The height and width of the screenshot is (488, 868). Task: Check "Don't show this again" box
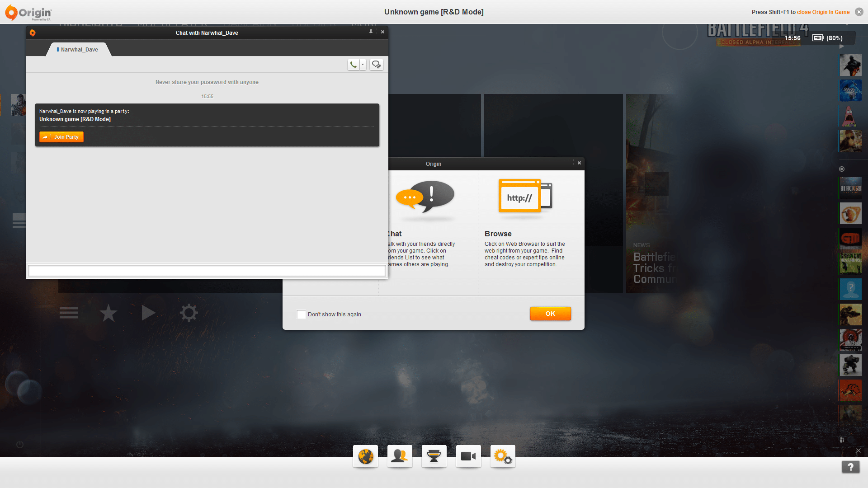301,314
